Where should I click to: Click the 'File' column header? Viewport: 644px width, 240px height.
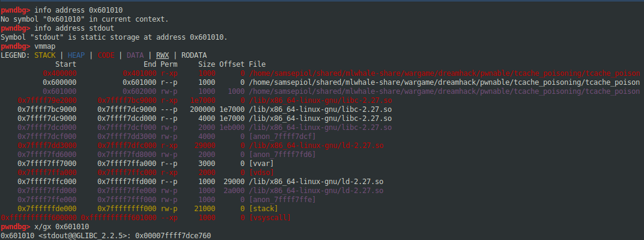tap(257, 64)
